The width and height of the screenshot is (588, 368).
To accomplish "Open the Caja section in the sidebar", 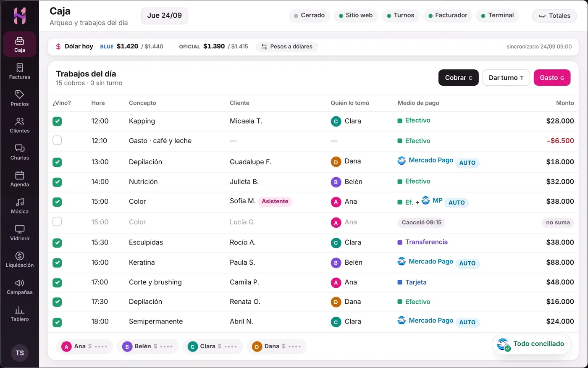I will pyautogui.click(x=20, y=45).
